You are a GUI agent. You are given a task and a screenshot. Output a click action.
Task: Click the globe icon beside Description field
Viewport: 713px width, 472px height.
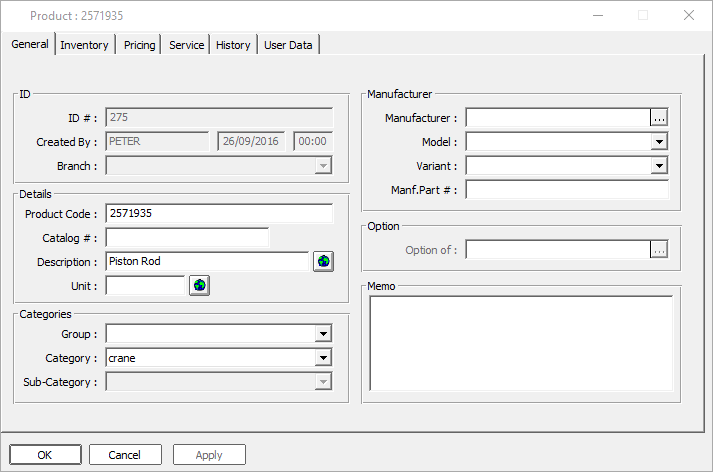323,261
